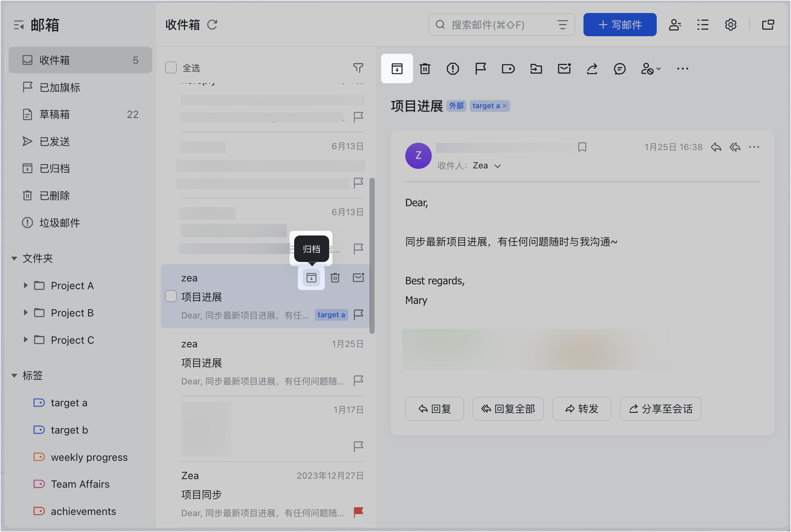The height and width of the screenshot is (532, 791).
Task: Check the 全选 select-all checkbox
Action: [x=171, y=68]
